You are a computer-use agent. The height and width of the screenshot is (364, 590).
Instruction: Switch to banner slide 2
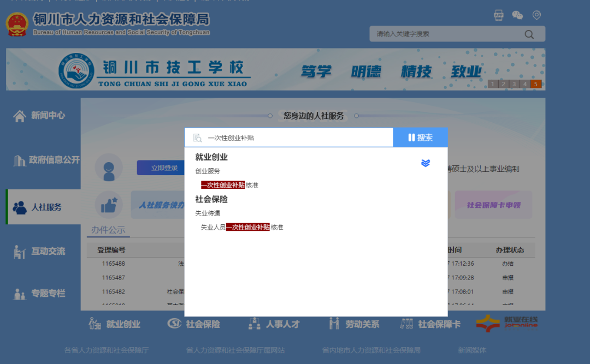504,84
